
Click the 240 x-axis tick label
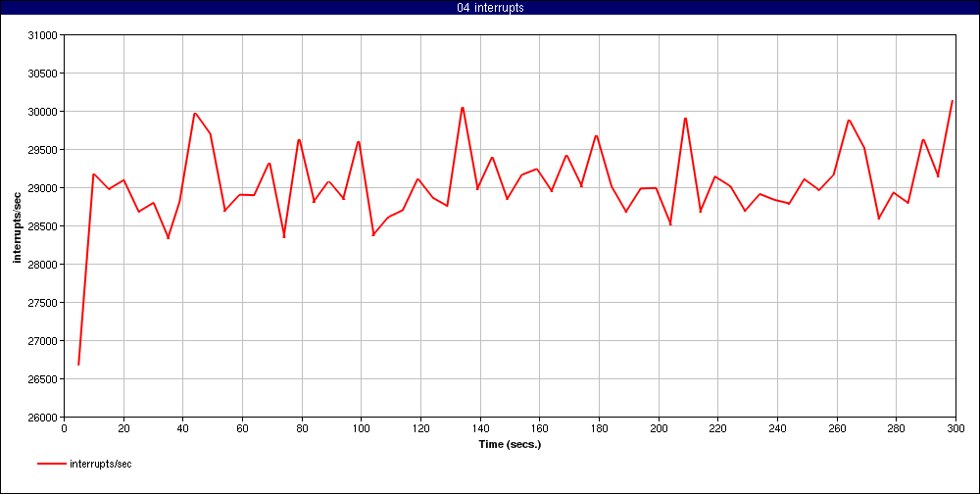tap(777, 428)
